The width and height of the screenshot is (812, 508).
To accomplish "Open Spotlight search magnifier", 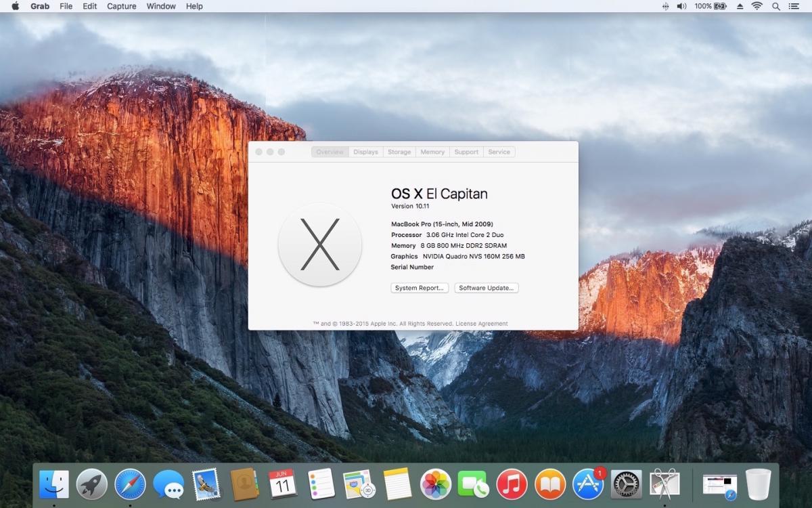I will point(776,6).
